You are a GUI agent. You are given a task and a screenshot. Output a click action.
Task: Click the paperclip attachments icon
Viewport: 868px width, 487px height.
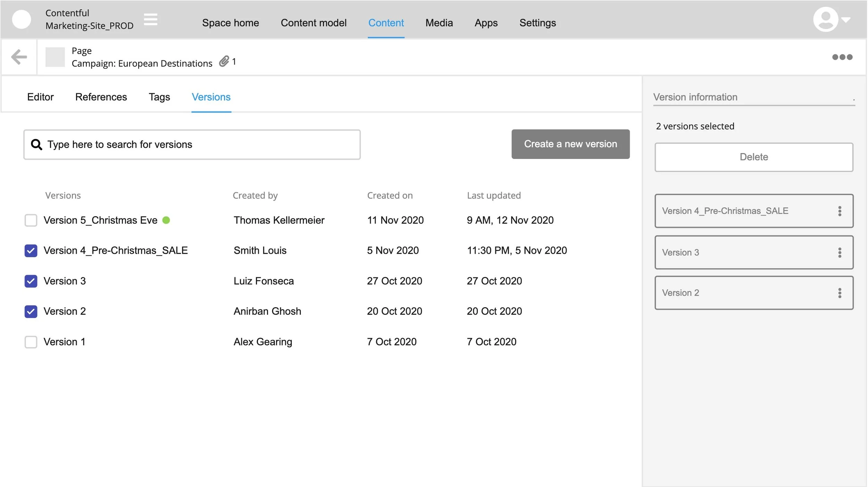224,61
